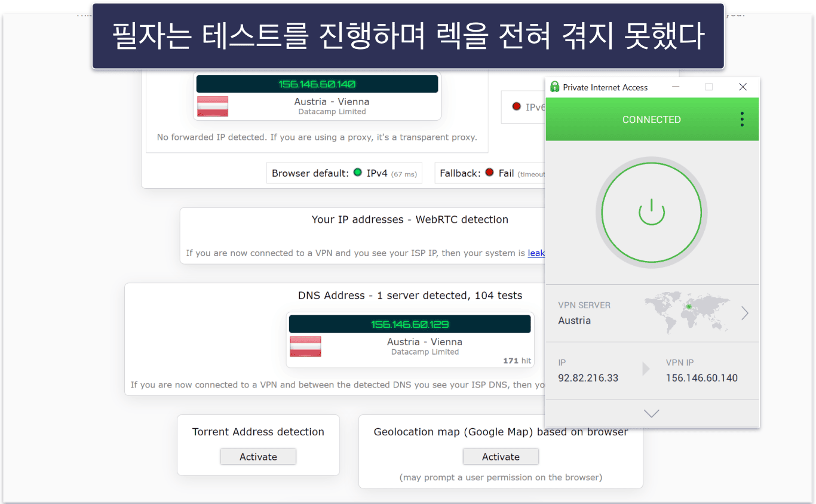Close the Private Internet Access window

(743, 87)
